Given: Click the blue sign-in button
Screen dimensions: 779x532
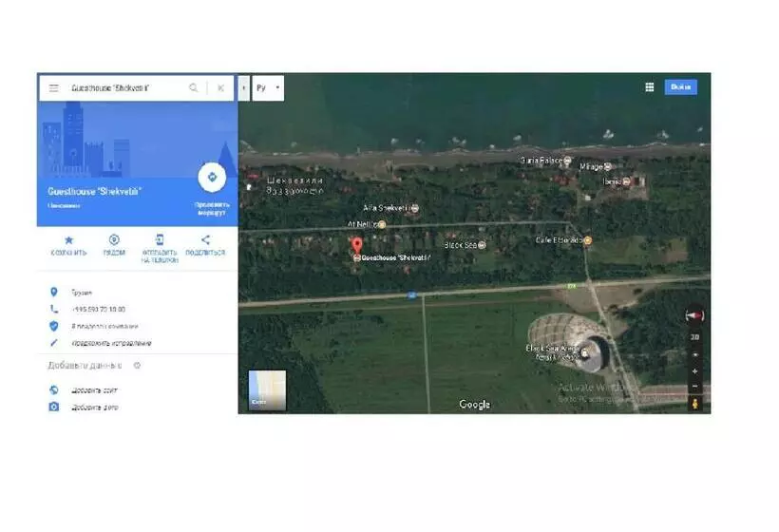Looking at the screenshot, I should coord(680,87).
